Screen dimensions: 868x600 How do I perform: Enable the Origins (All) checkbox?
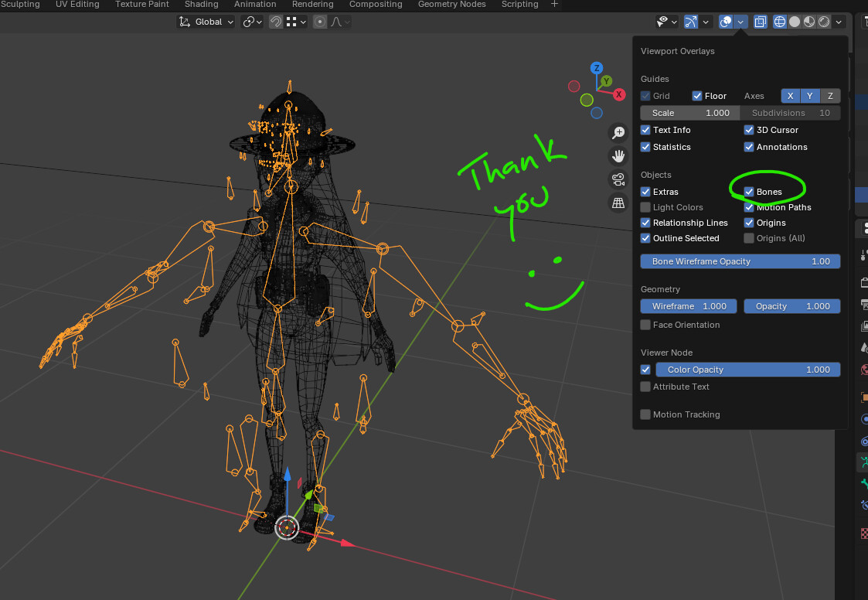tap(749, 238)
